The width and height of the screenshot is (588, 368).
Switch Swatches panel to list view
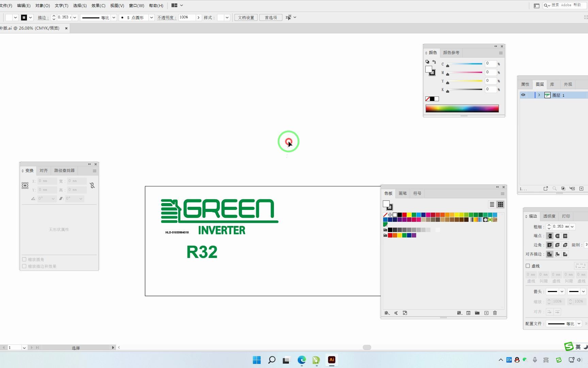coord(492,204)
